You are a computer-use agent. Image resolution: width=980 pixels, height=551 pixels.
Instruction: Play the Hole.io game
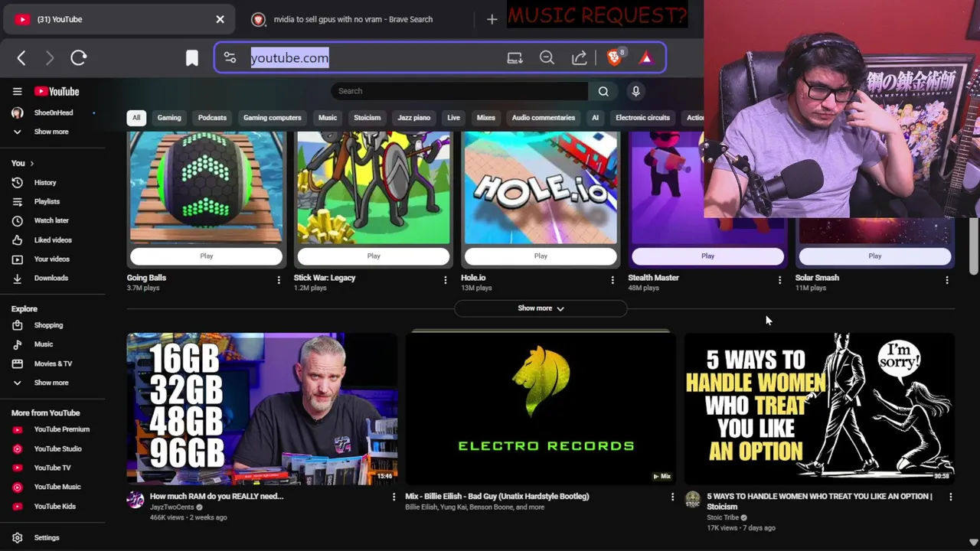(541, 256)
